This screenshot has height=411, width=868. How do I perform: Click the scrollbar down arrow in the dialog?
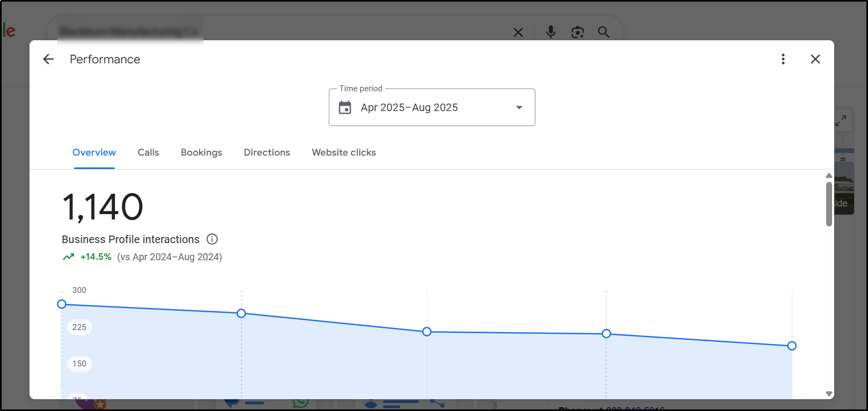829,394
